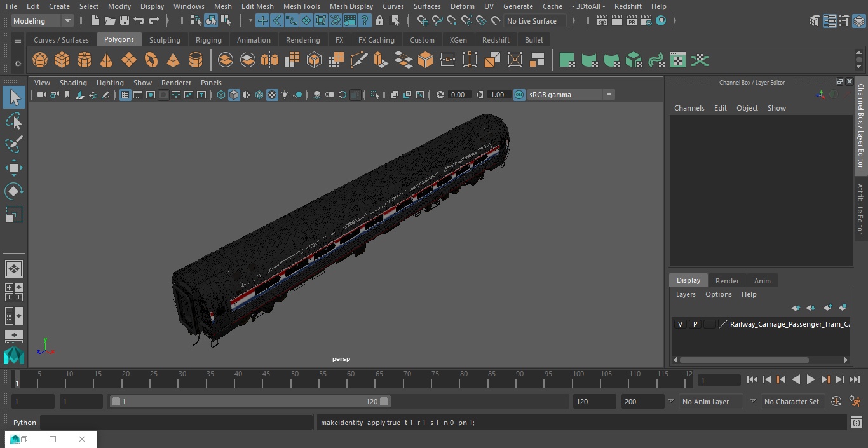Open the Script Editor icon

click(857, 423)
